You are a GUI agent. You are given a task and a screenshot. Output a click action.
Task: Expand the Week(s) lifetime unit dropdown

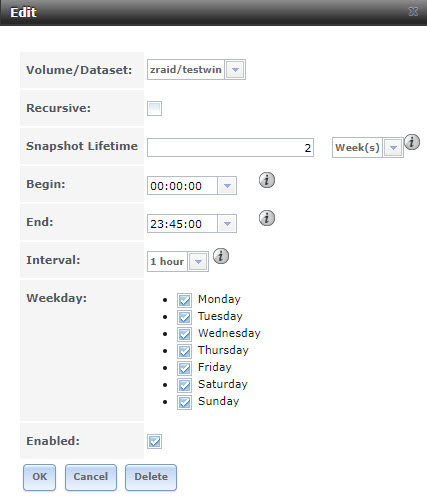[393, 148]
